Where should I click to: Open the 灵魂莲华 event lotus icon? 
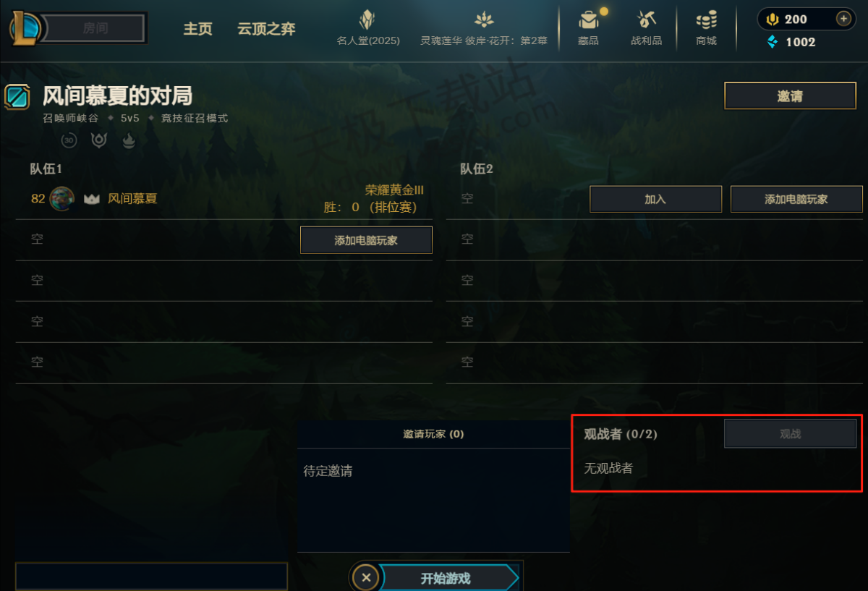coord(484,20)
